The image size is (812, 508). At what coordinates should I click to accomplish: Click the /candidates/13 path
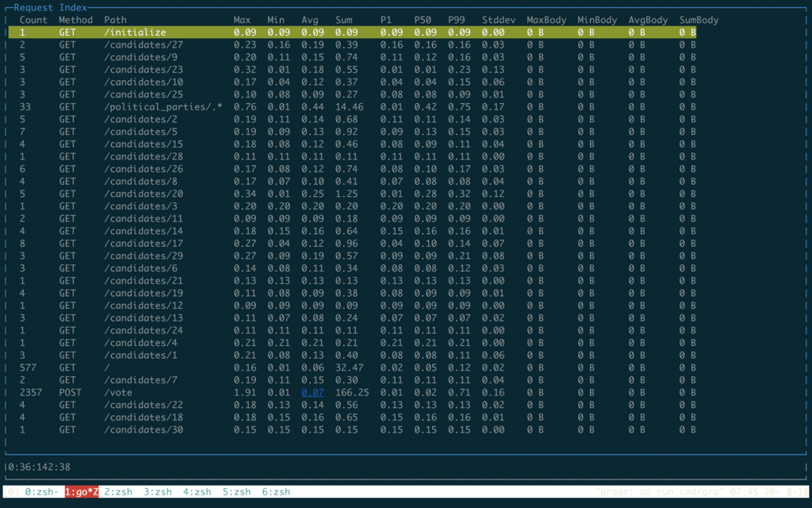(x=144, y=318)
